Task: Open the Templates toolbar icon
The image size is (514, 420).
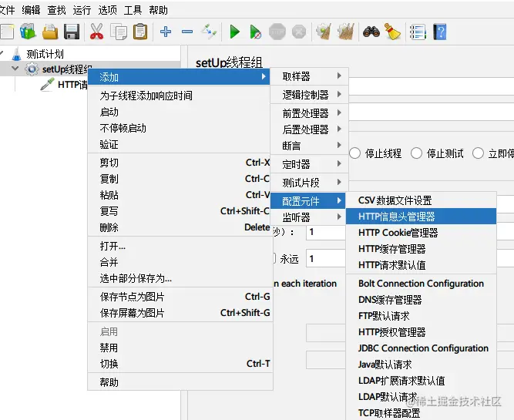Action: coord(28,32)
